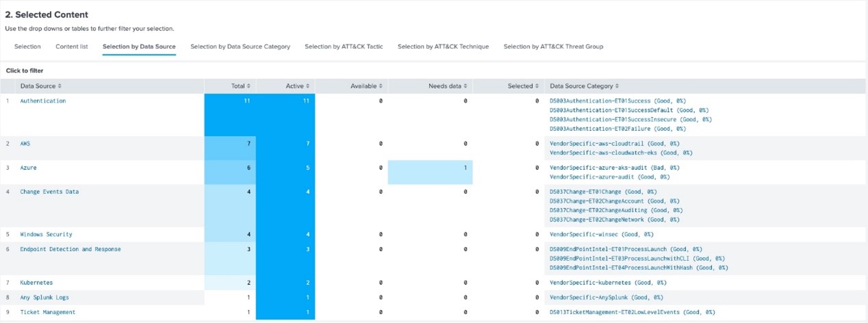This screenshot has height=323, width=868.
Task: Sort by the Data Source column header
Action: 40,86
